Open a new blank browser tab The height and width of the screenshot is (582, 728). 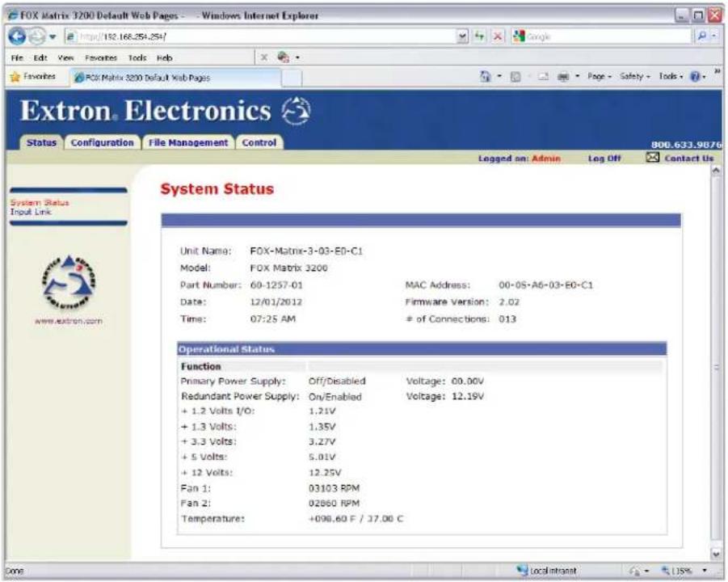292,78
